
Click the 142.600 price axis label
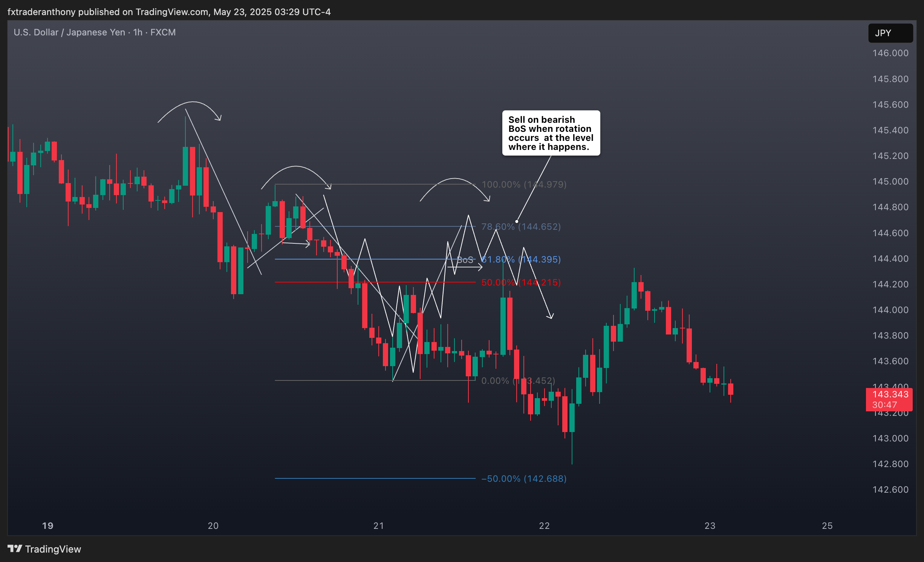(890, 490)
